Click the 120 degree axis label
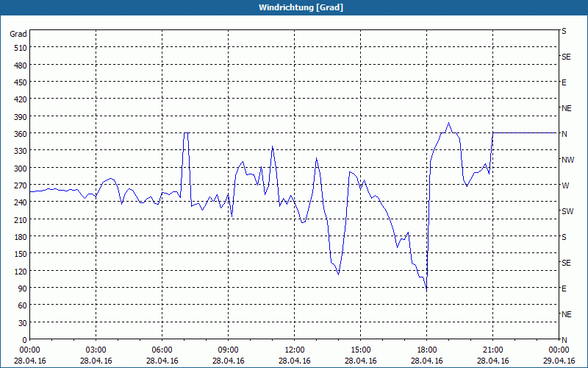This screenshot has width=588, height=368. [x=21, y=271]
